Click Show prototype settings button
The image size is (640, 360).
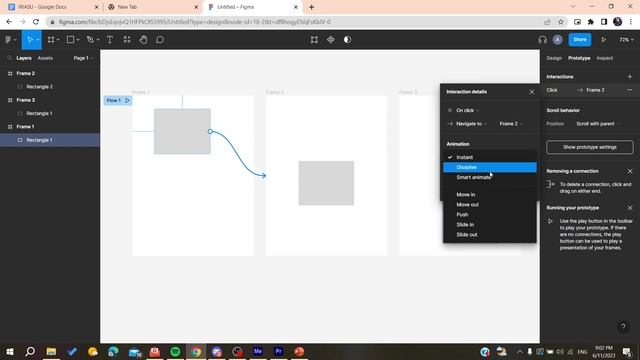590,147
